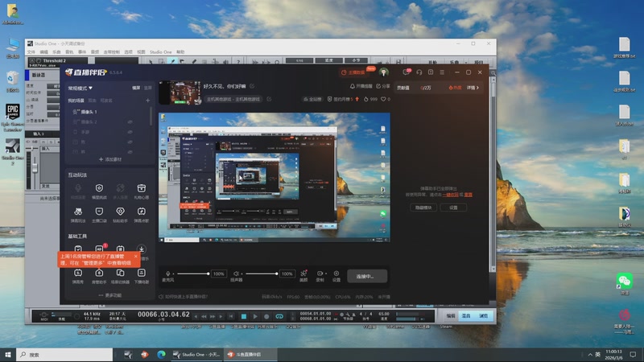Viewport: 644px width, 362px height.
Task: Click 分享 share icon
Action: pyautogui.click(x=383, y=86)
